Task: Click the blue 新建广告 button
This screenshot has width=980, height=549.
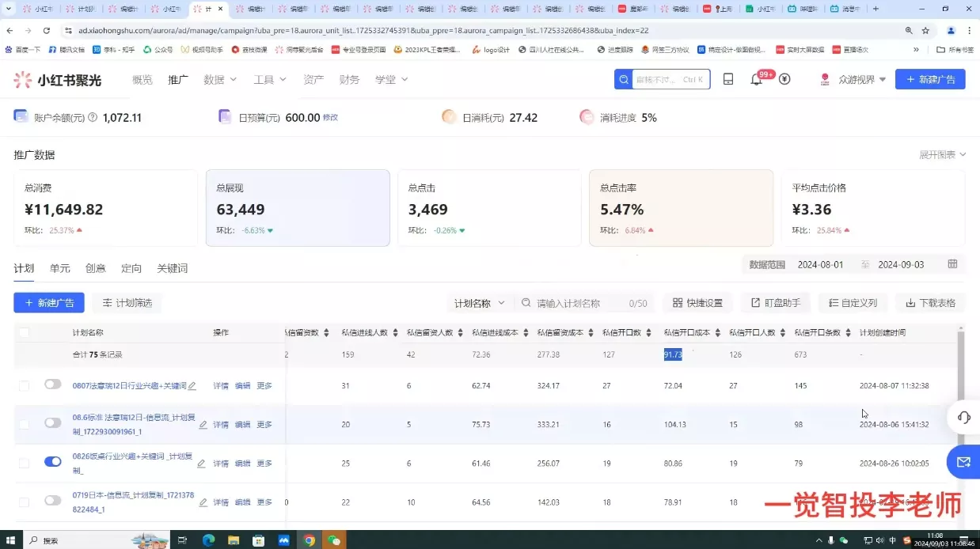Action: point(929,79)
